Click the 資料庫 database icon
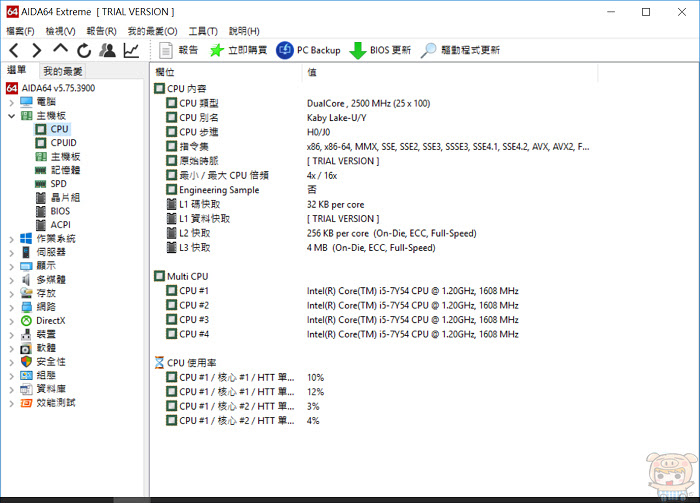This screenshot has width=700, height=503. pyautogui.click(x=26, y=389)
